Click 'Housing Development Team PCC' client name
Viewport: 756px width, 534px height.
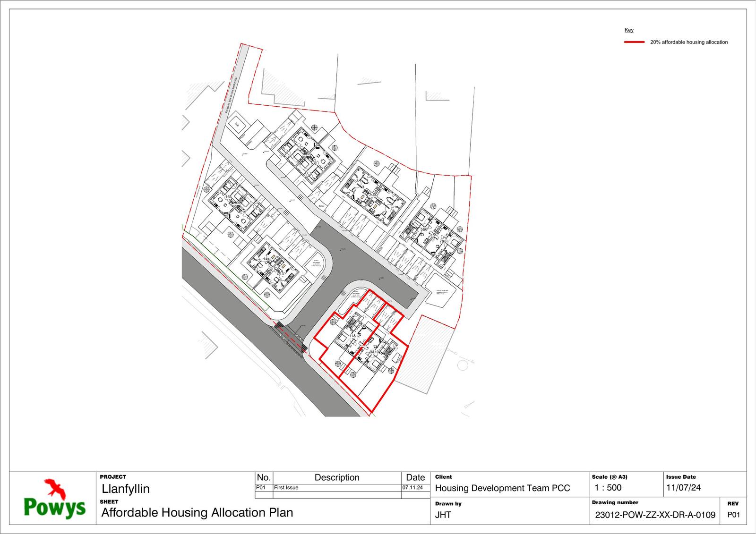pos(502,488)
